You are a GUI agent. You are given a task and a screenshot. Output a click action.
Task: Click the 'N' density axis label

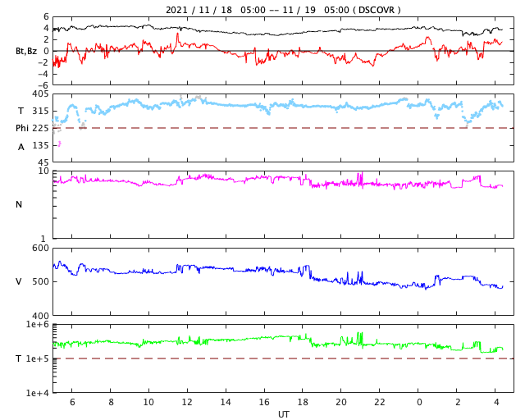[19, 204]
